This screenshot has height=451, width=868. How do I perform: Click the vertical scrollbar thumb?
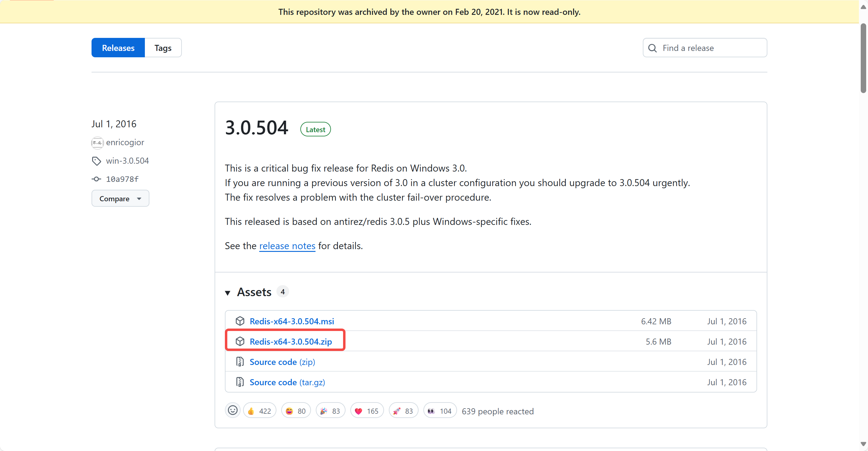(x=863, y=58)
